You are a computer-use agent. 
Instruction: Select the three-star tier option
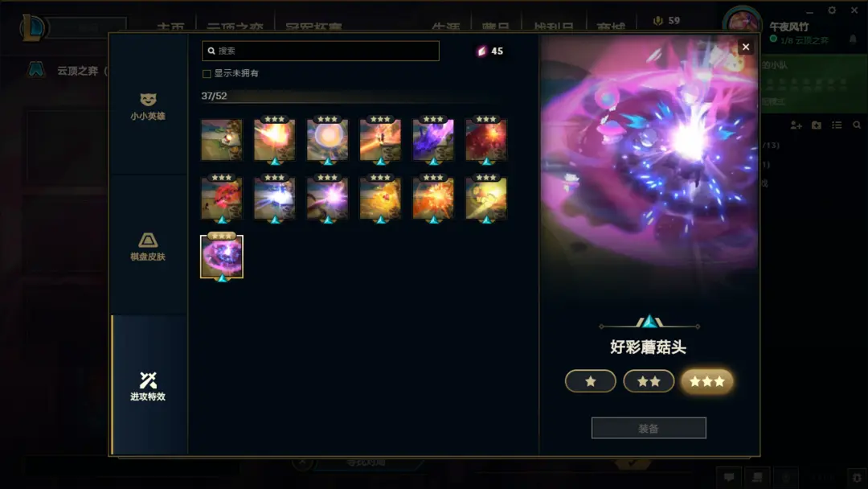707,381
